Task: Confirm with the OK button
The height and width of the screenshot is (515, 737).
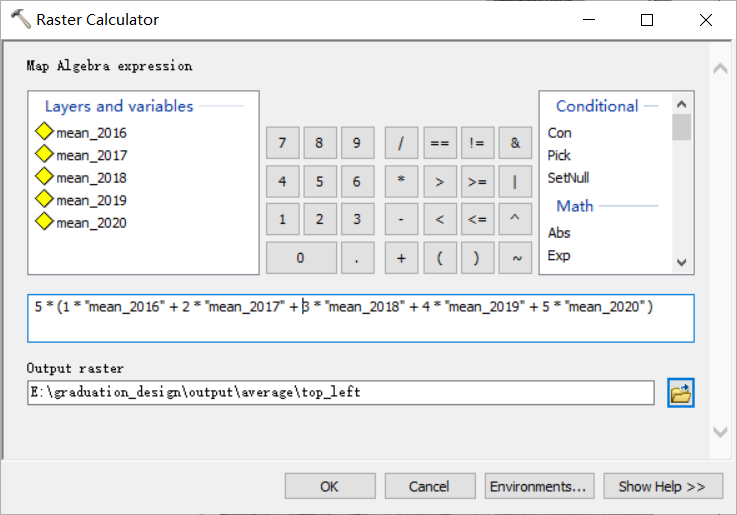Action: [x=330, y=486]
